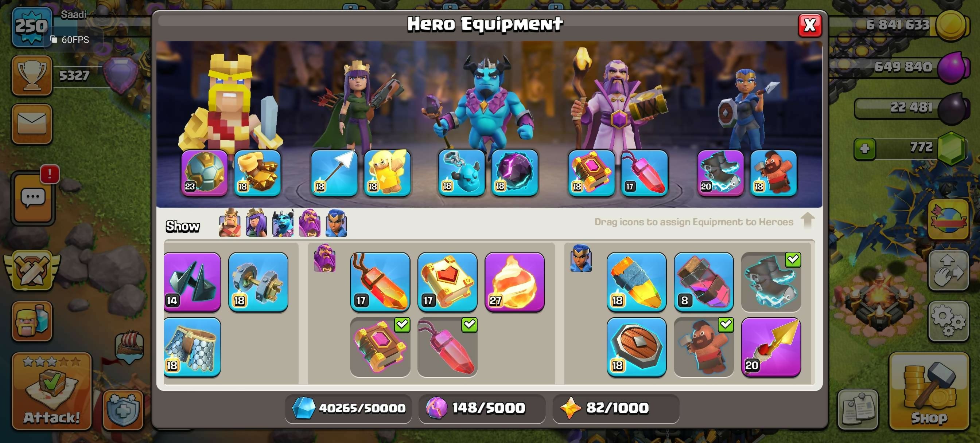
Task: Tap the Attack! button
Action: pyautogui.click(x=52, y=392)
